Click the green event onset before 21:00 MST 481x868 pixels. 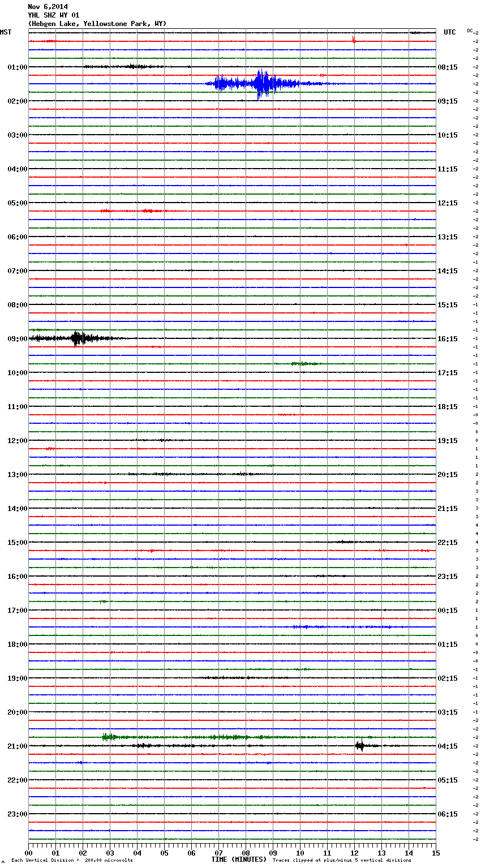[x=108, y=737]
